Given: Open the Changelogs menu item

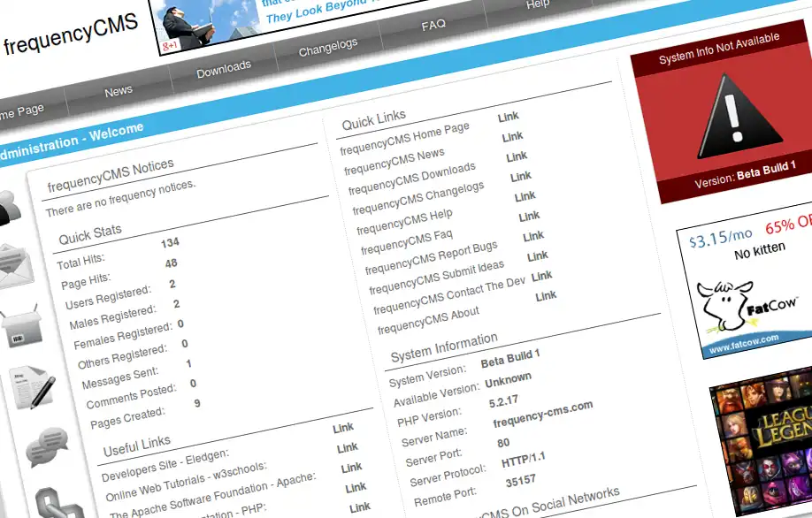Looking at the screenshot, I should tap(328, 47).
